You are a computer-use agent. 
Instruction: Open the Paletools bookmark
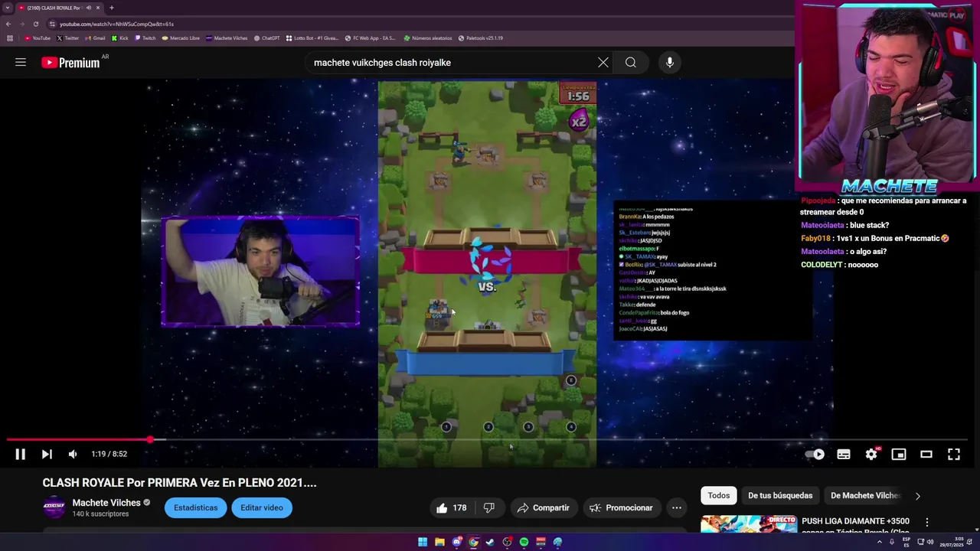point(480,38)
